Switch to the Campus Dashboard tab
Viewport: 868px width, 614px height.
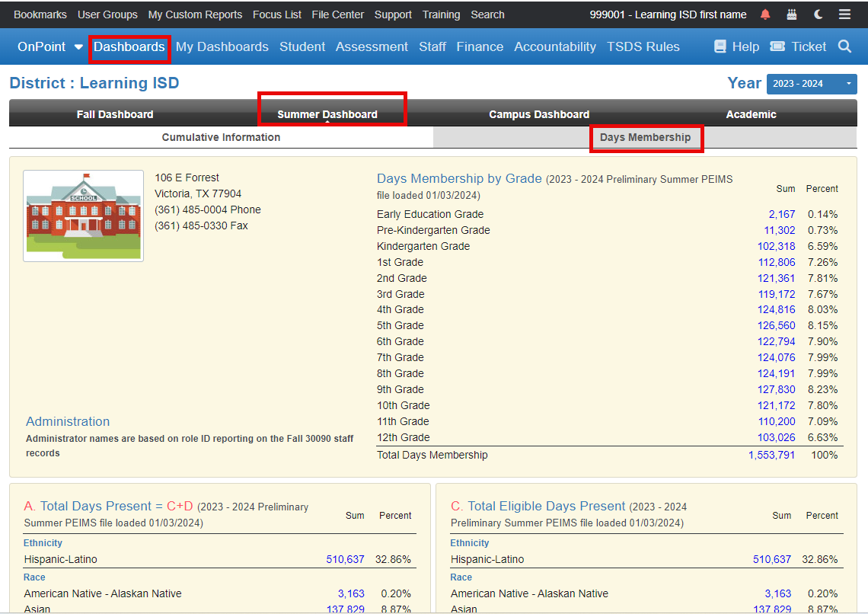pyautogui.click(x=539, y=114)
